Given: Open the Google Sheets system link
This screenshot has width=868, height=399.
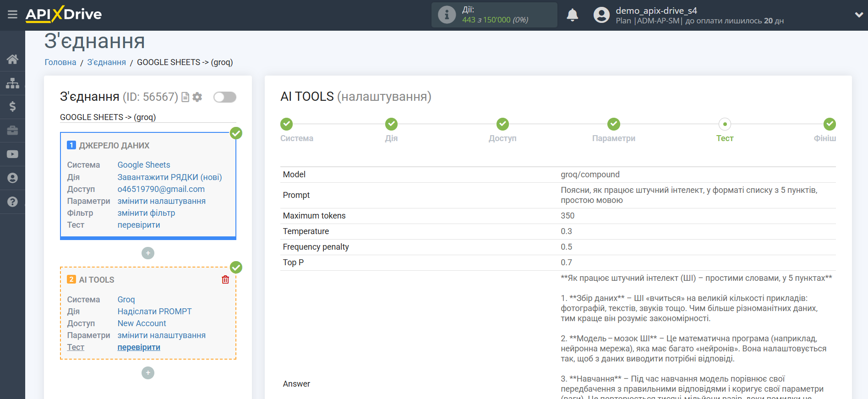Looking at the screenshot, I should point(143,165).
